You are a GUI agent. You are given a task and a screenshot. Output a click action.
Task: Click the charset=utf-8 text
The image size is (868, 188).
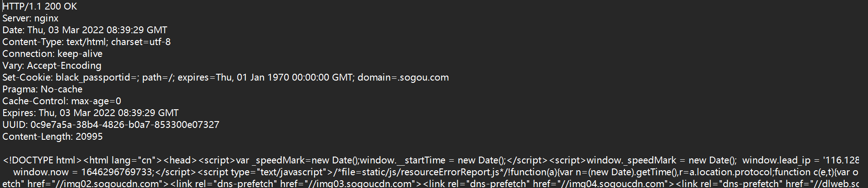click(141, 42)
